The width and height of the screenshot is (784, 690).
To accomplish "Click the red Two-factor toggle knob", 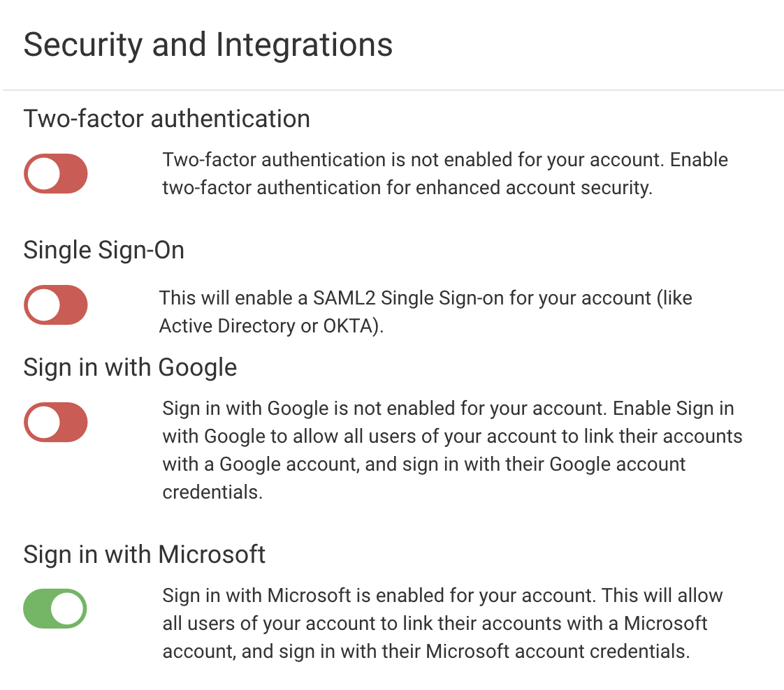I will tap(42, 173).
